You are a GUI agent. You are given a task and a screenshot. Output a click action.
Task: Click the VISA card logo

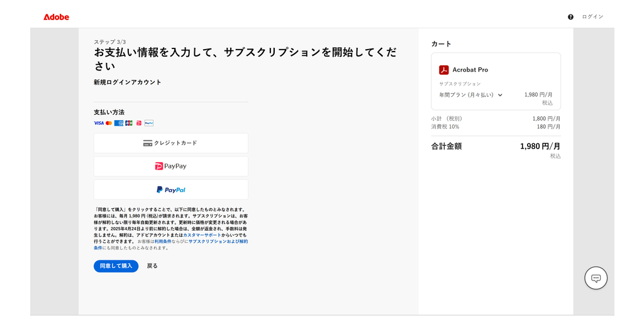98,123
